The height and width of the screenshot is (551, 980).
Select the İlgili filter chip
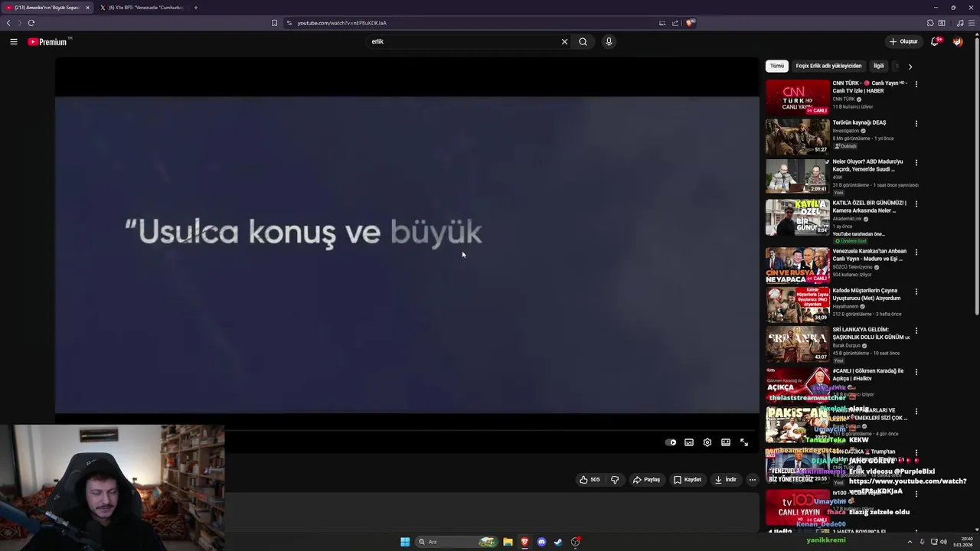(879, 66)
